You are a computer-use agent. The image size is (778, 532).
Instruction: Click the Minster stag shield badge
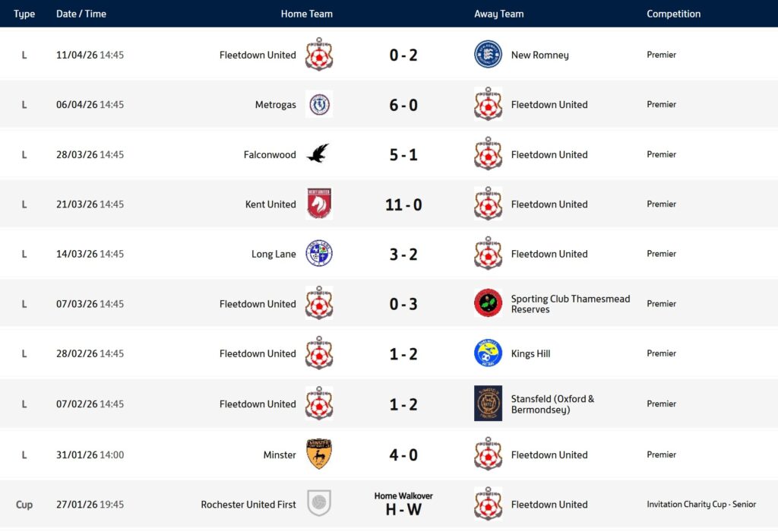[319, 454]
